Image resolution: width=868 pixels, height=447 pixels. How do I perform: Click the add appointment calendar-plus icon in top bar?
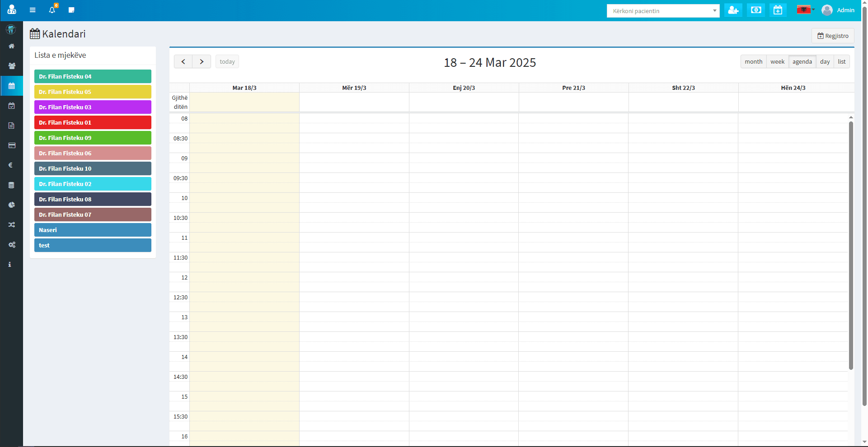coord(778,10)
